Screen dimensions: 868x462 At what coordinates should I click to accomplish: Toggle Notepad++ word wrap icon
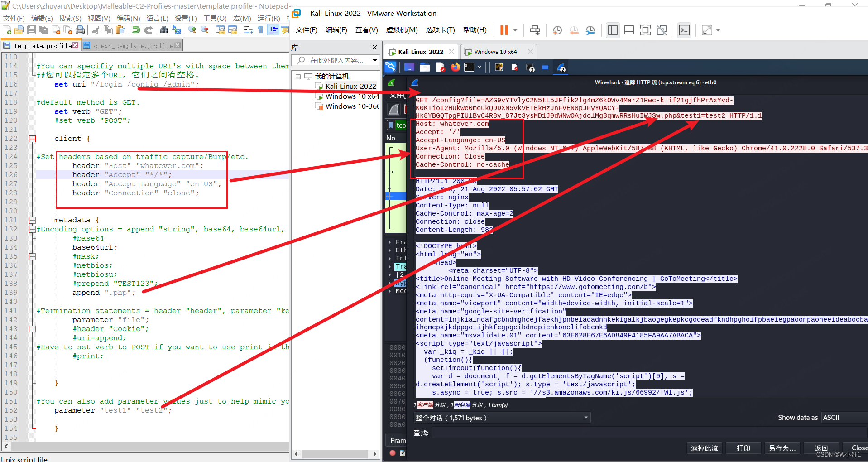pyautogui.click(x=248, y=30)
